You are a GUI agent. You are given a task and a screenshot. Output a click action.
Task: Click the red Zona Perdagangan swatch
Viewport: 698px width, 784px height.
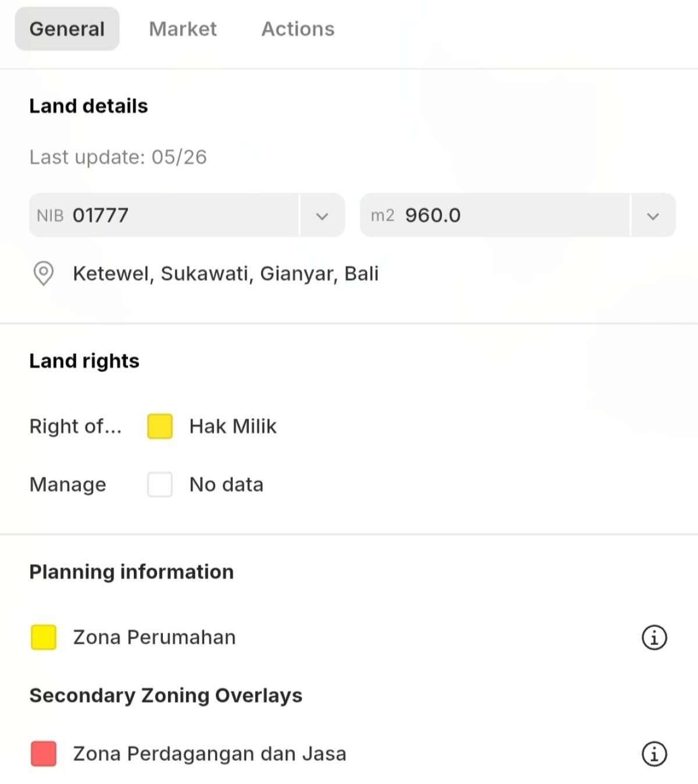44,754
